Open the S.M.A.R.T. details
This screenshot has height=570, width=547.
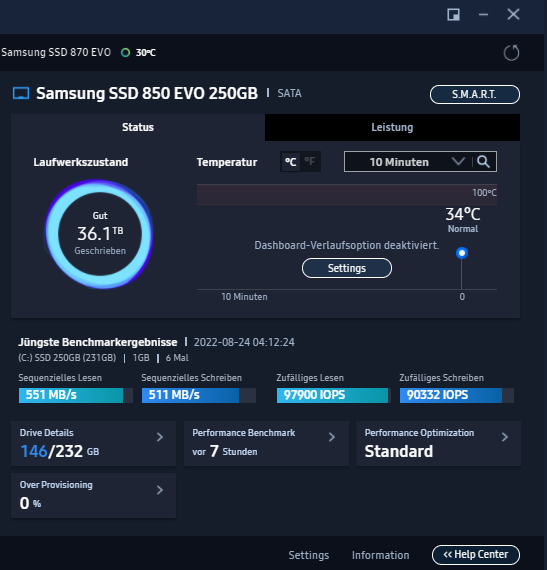tap(475, 95)
